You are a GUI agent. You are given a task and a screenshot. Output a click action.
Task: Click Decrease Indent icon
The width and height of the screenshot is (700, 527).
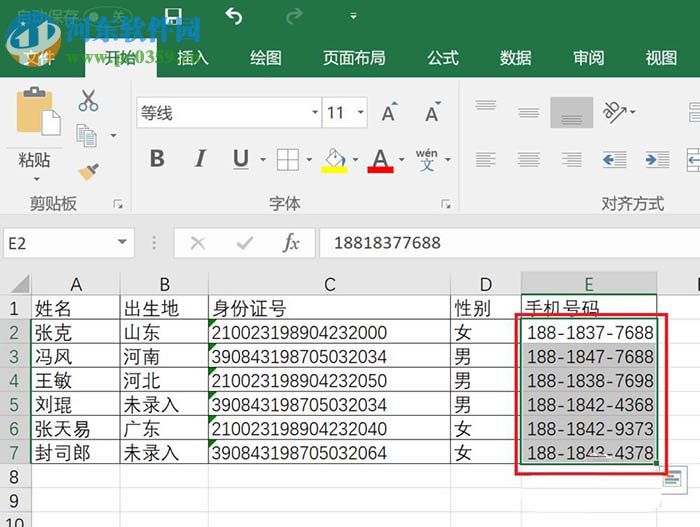[x=615, y=159]
